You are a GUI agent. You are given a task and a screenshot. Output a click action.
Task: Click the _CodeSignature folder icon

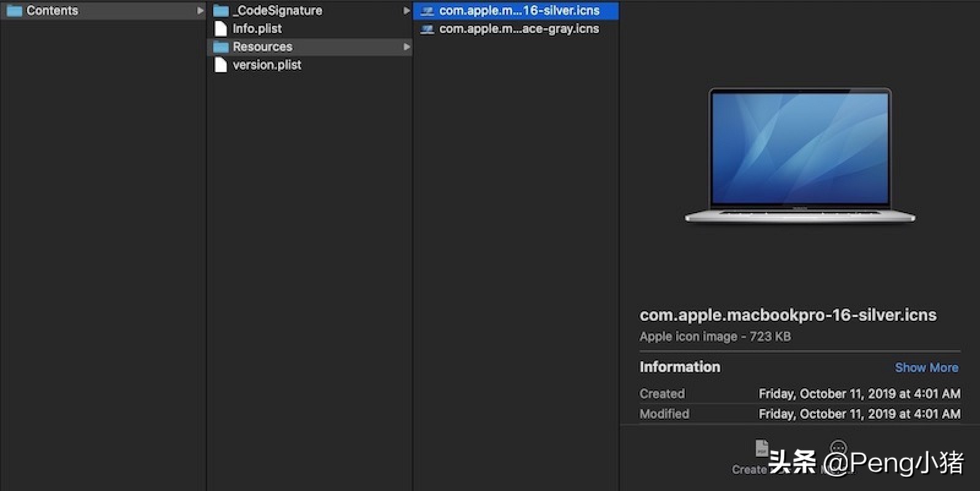[x=221, y=10]
